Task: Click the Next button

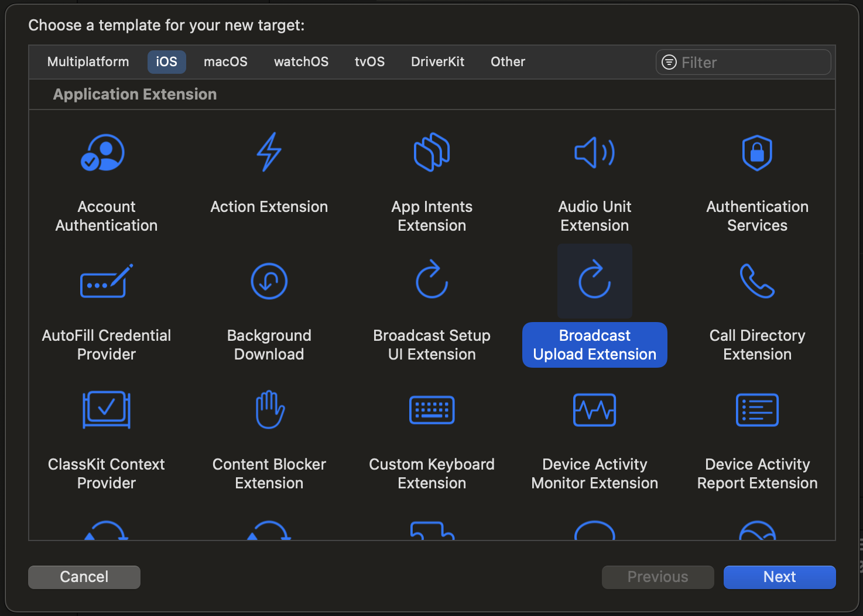Action: 779,577
